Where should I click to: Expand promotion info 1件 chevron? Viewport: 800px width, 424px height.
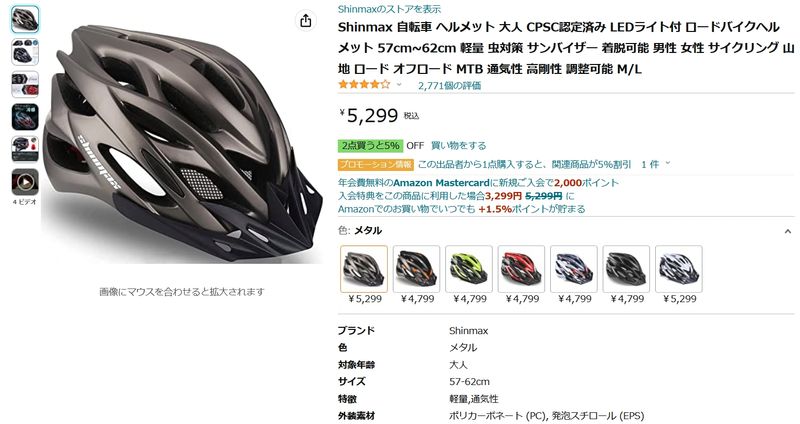pos(667,164)
